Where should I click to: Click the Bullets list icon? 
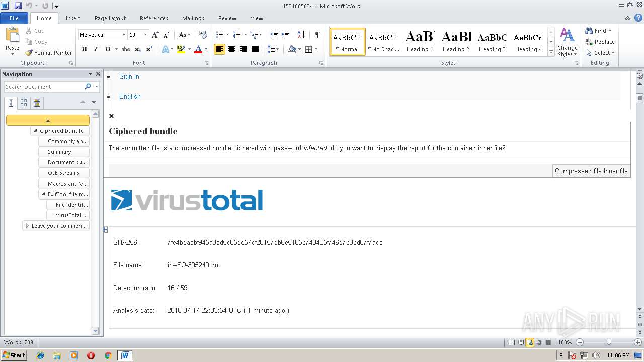click(219, 35)
